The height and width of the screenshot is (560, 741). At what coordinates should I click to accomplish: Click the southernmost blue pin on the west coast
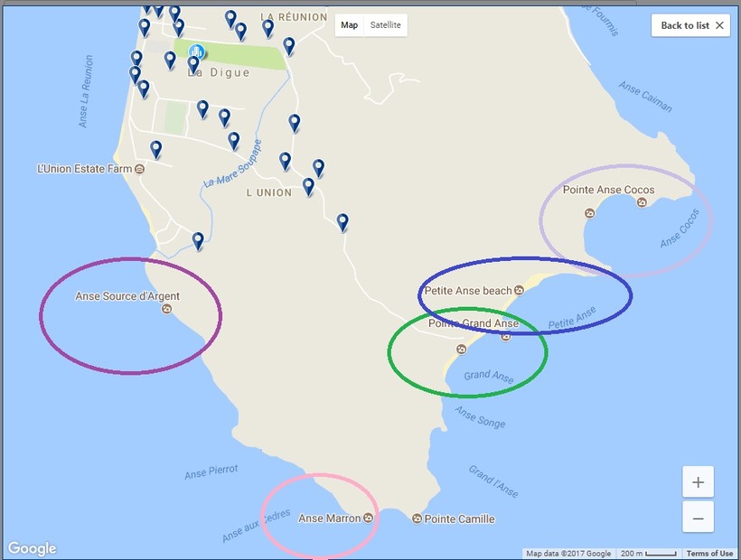[198, 240]
